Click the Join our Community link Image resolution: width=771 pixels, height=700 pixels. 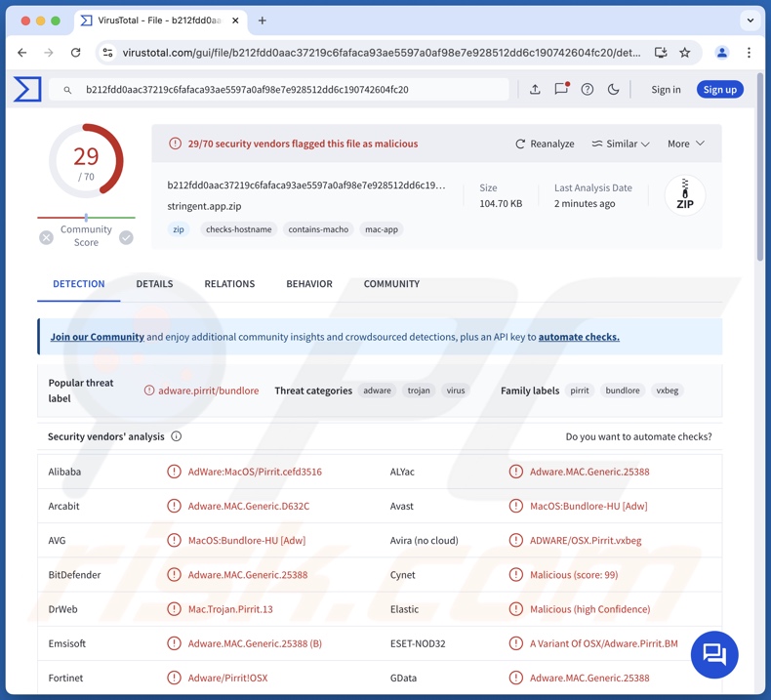98,337
